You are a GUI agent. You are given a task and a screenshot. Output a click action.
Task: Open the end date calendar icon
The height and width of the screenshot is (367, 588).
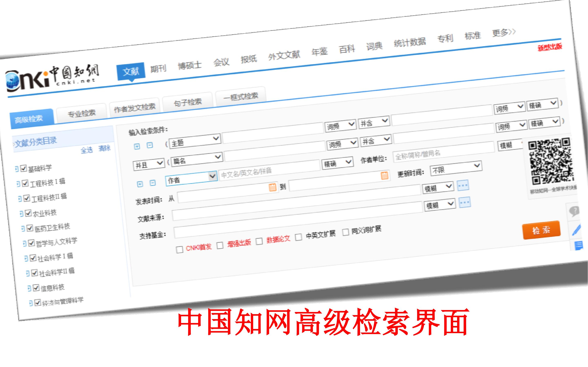384,176
